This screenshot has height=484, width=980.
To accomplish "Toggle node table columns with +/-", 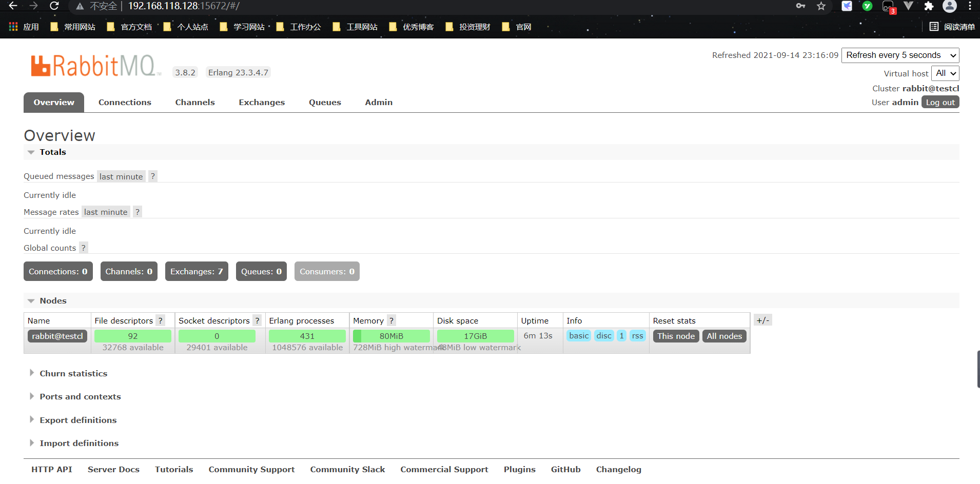I will (762, 320).
